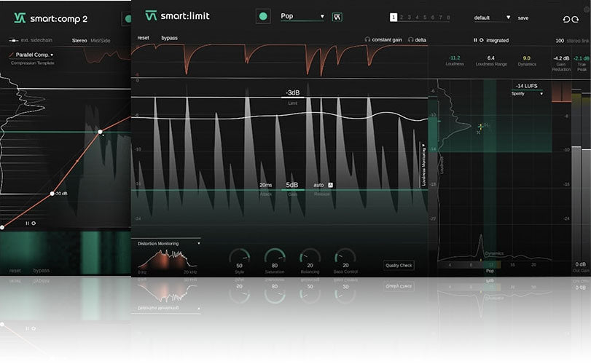Screen dimensions: 591x364
Task: Click the Bass Control knob set to 20
Action: coord(345,258)
